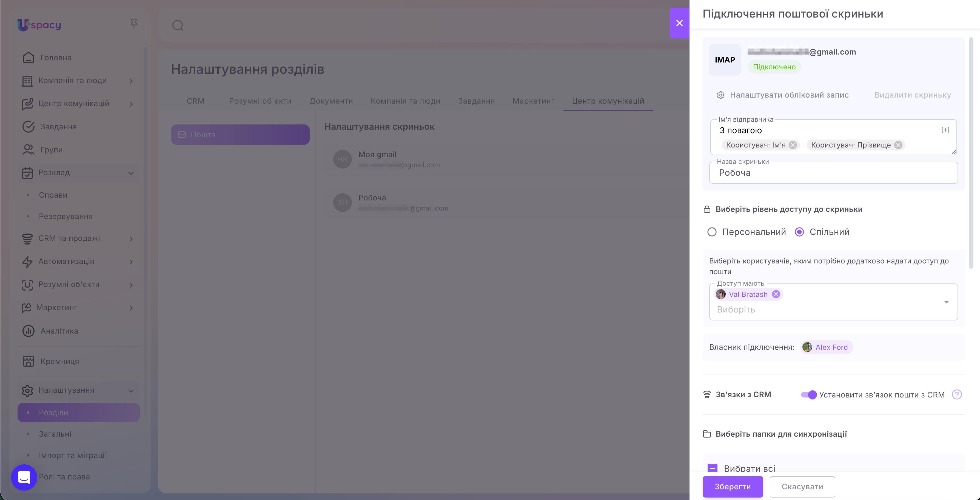Viewport: 980px width, 500px height.
Task: Remove the 'Користувач: Ім'я' tag
Action: (793, 145)
